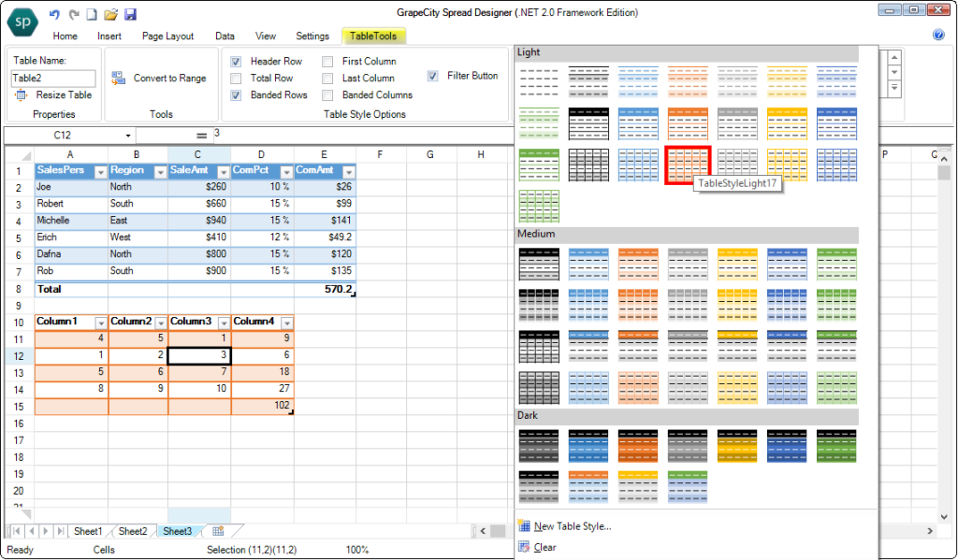
Task: Open the SaleAmt column filter dropdown
Action: coord(224,173)
